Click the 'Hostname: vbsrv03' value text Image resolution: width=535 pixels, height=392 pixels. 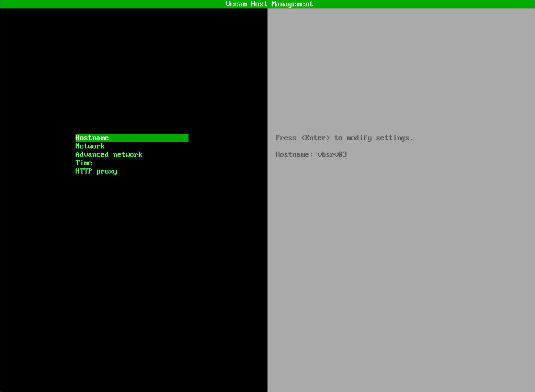tap(311, 155)
